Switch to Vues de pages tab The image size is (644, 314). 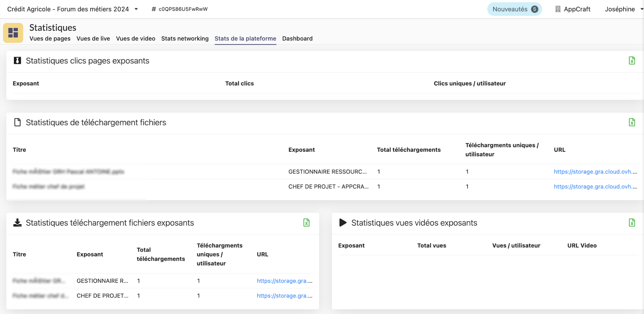50,38
